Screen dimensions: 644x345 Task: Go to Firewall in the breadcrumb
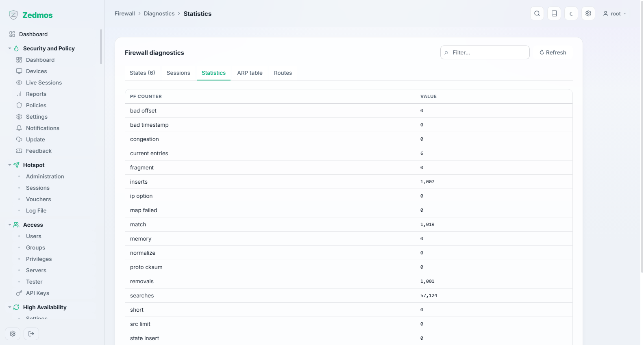(x=125, y=13)
